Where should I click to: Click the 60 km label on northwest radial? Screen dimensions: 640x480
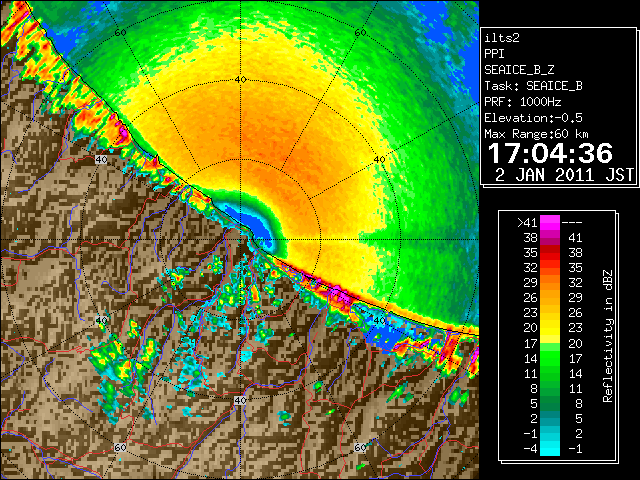click(120, 33)
